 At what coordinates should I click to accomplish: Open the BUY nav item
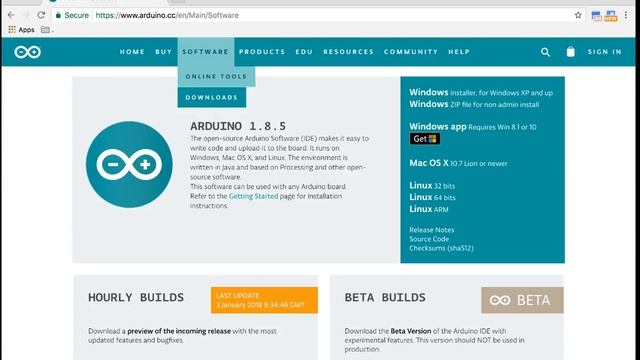163,52
